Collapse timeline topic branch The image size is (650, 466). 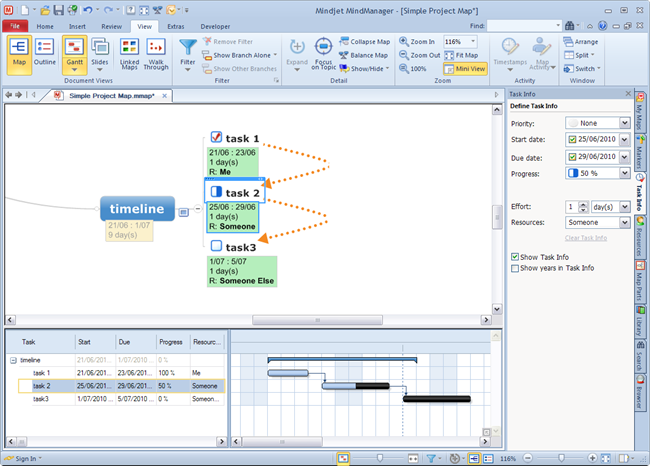coord(198,209)
